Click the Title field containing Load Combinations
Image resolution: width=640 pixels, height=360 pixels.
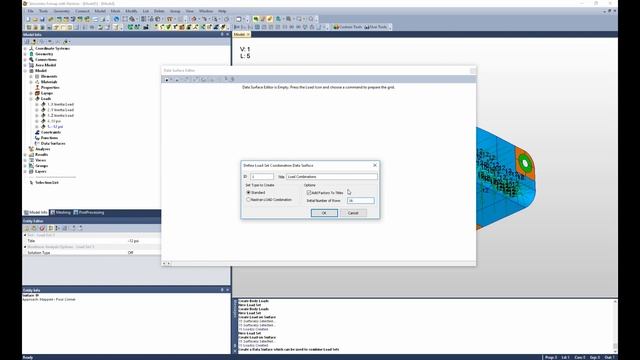click(331, 177)
